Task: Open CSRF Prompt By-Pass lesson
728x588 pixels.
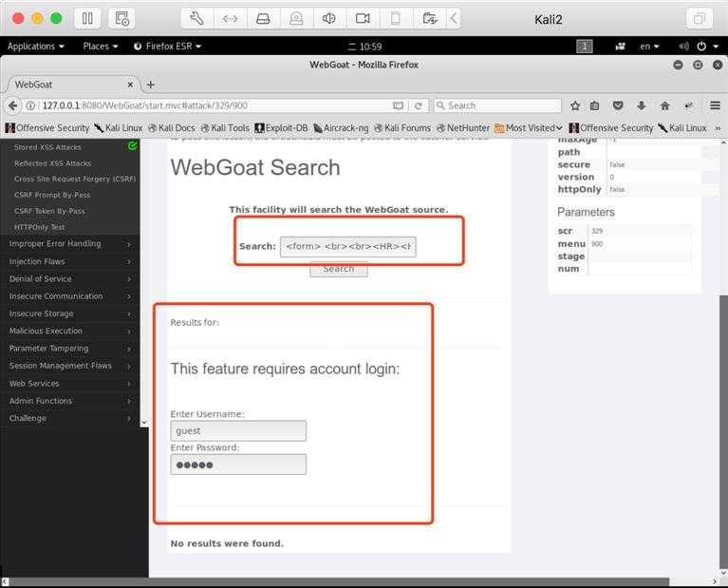Action: click(x=52, y=195)
